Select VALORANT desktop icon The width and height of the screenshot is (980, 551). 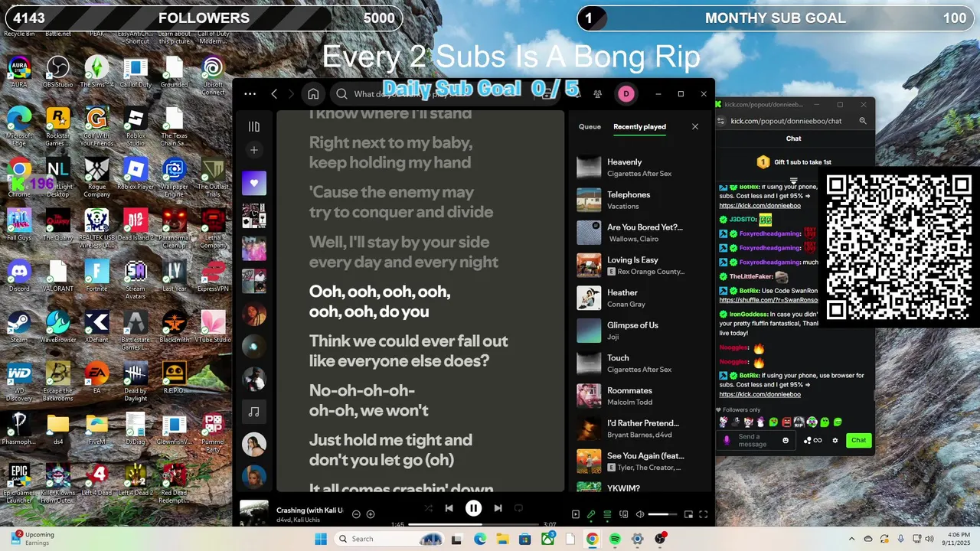58,275
